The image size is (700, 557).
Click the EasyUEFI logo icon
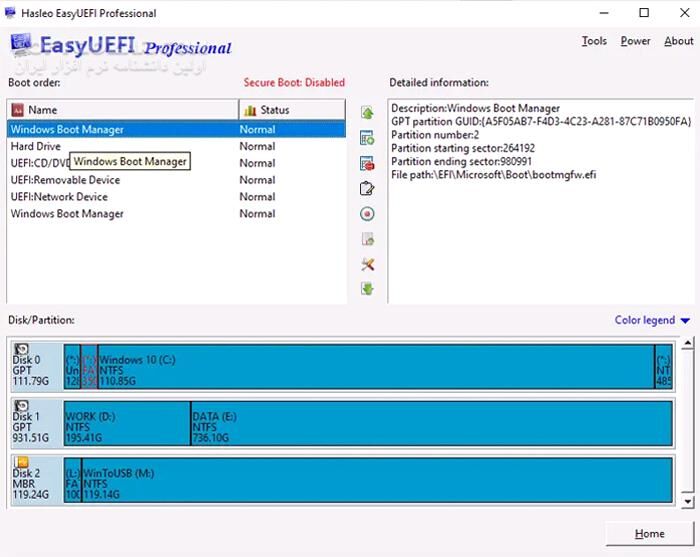coord(21,45)
